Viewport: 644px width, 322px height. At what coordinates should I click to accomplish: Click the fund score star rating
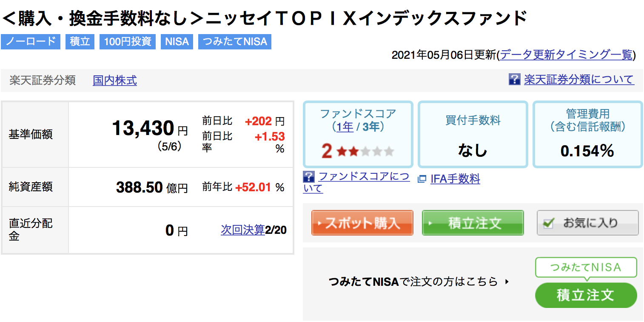tap(365, 151)
